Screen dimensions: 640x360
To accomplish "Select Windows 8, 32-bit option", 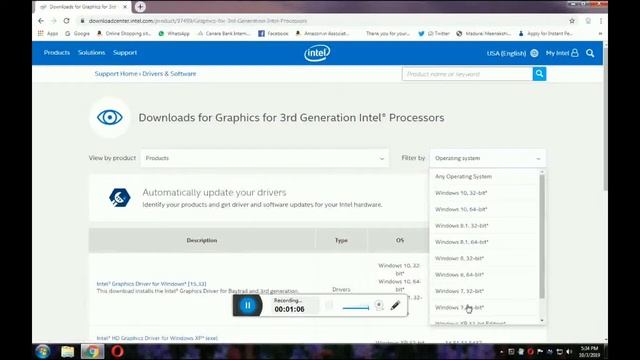I will coord(484,258).
